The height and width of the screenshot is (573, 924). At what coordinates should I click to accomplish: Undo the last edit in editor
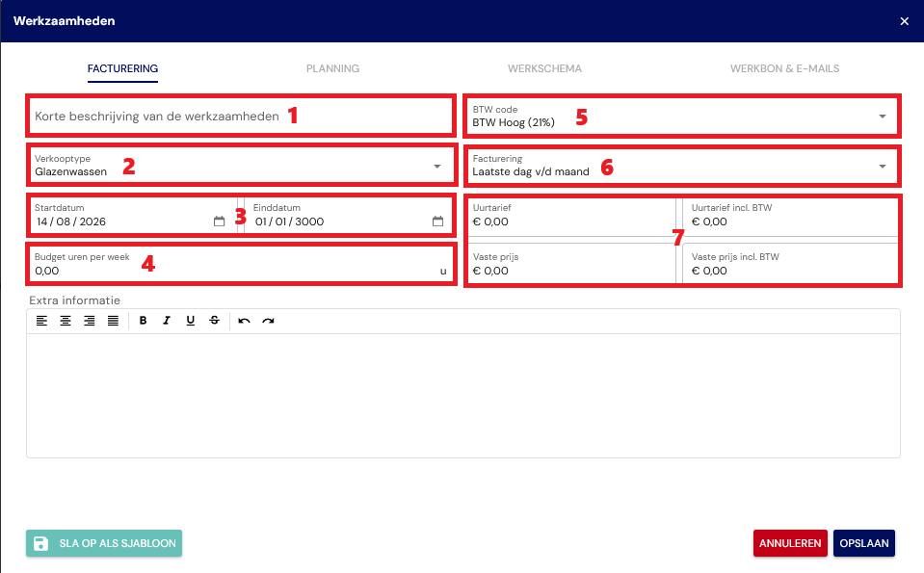pyautogui.click(x=244, y=321)
